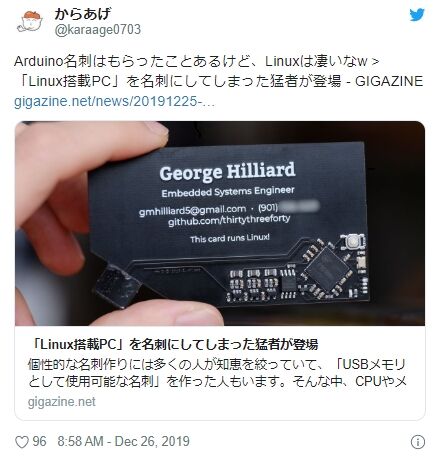Click the GIGAZINE word in tweet text
The width and height of the screenshot is (440, 457).
[x=389, y=81]
